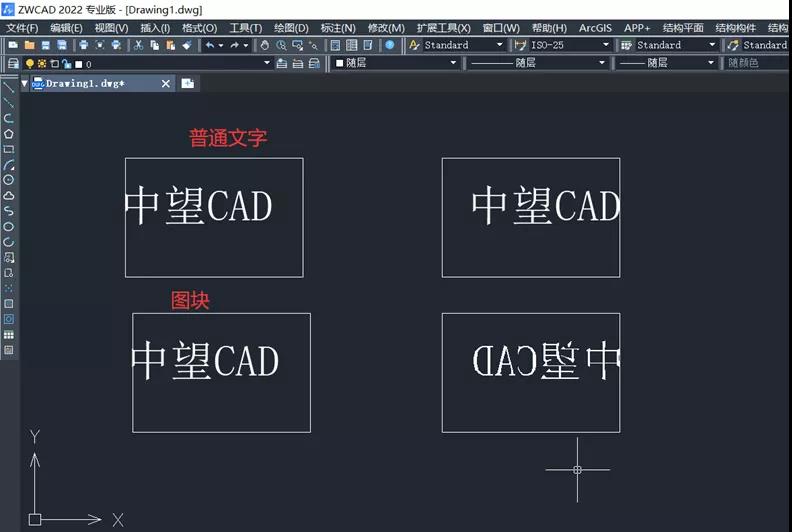Select the Realtime Zoom tool
The image size is (792, 532).
coord(281,45)
